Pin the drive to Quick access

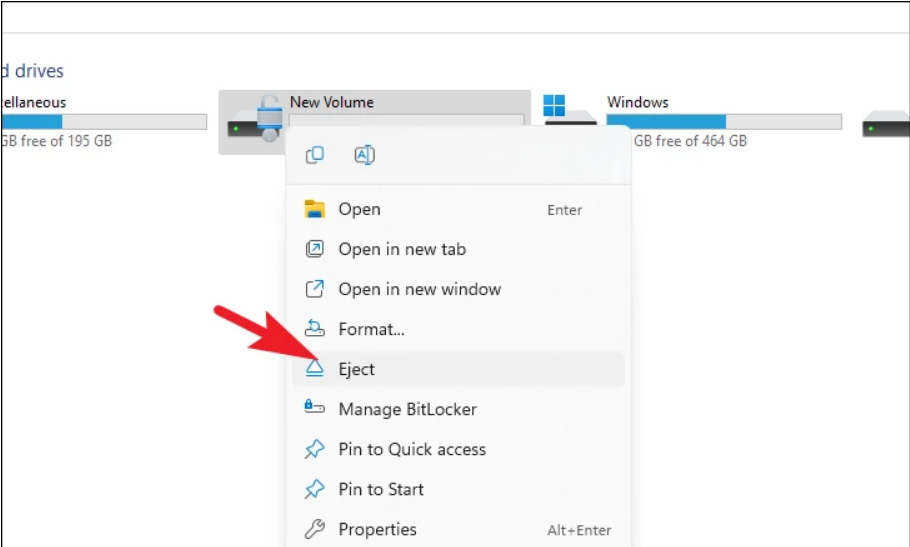[412, 449]
